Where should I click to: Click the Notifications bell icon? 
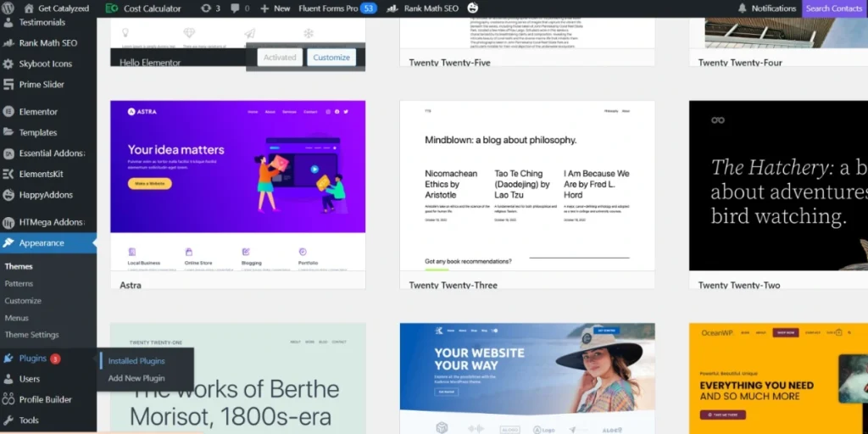coord(743,8)
